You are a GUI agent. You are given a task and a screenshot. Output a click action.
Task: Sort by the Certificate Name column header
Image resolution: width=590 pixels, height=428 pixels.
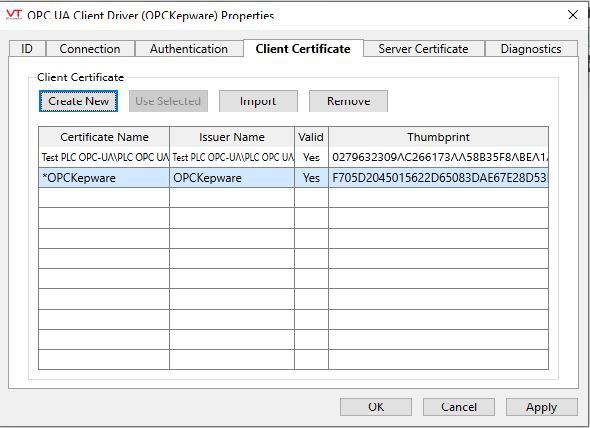pyautogui.click(x=104, y=137)
